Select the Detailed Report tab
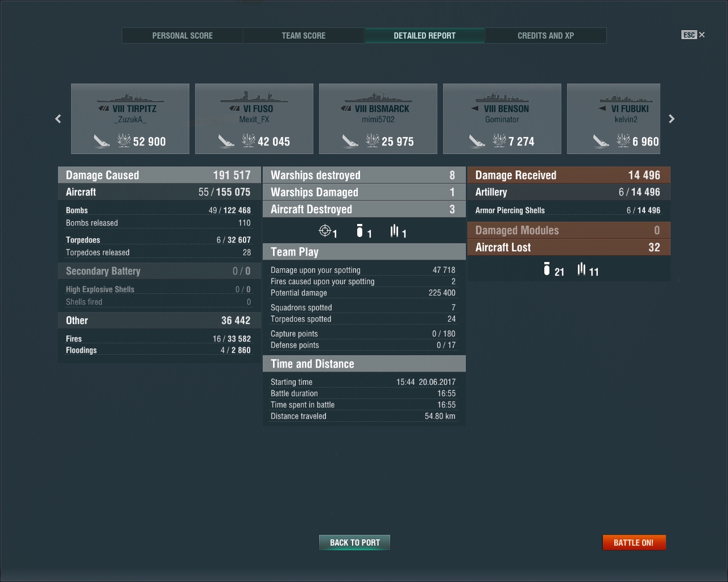The image size is (728, 582). [425, 35]
